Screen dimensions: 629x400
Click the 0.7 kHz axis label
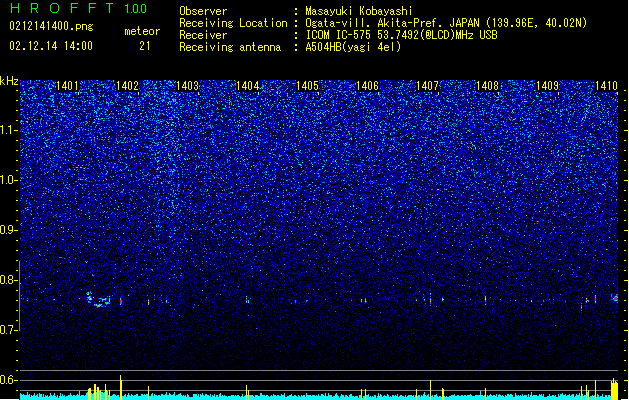9,330
